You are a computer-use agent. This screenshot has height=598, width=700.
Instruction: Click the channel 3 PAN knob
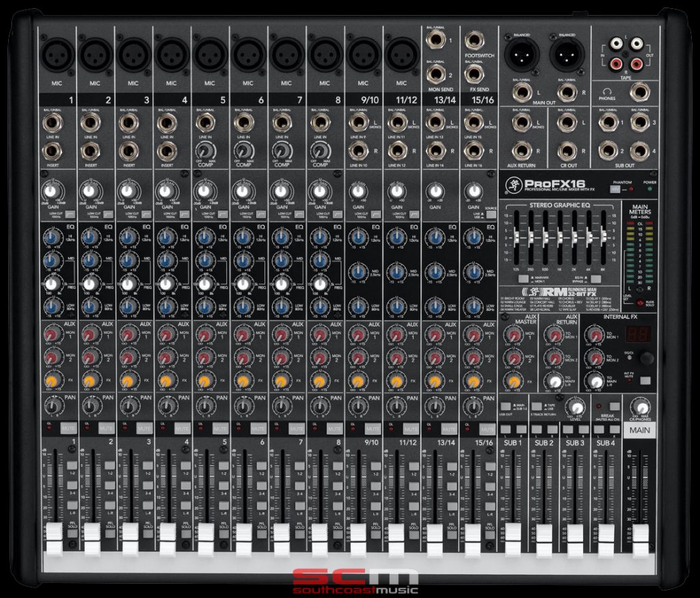click(x=127, y=407)
